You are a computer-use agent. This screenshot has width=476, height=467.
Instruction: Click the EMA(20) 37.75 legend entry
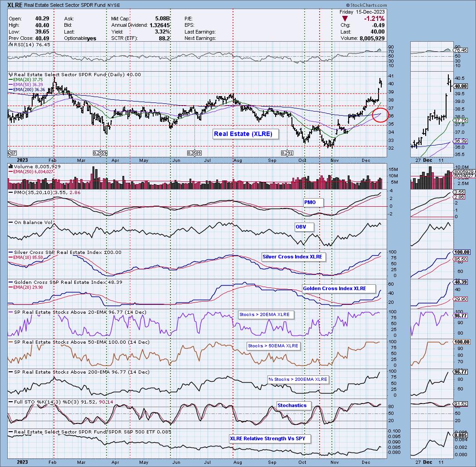click(26, 79)
